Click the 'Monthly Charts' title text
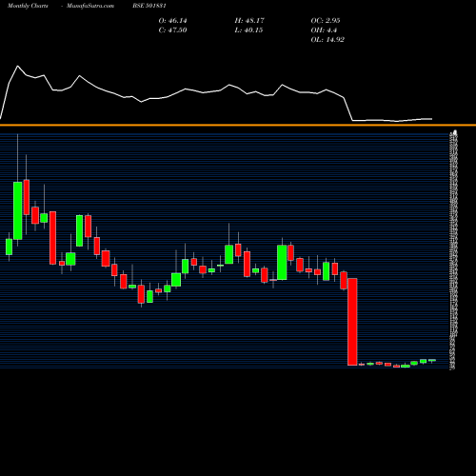This screenshot has height=476, width=476. tap(28, 6)
